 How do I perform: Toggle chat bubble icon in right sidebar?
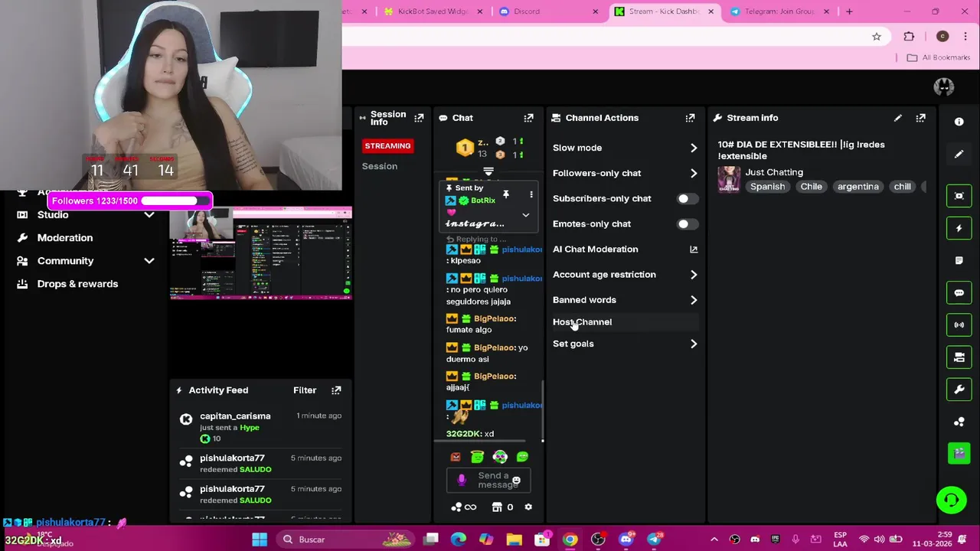coord(959,292)
